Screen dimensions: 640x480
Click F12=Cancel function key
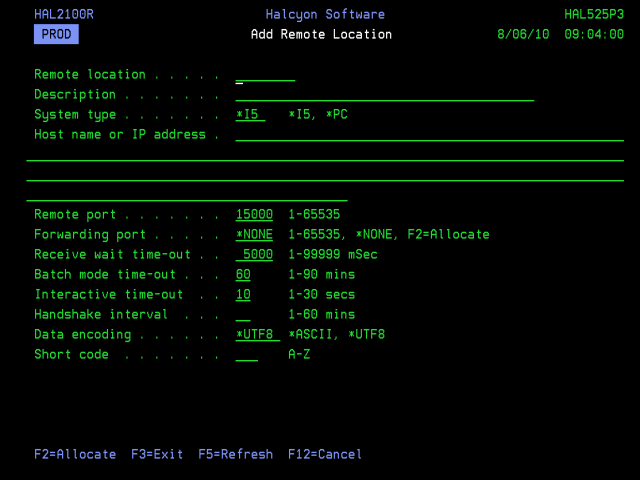pyautogui.click(x=325, y=455)
